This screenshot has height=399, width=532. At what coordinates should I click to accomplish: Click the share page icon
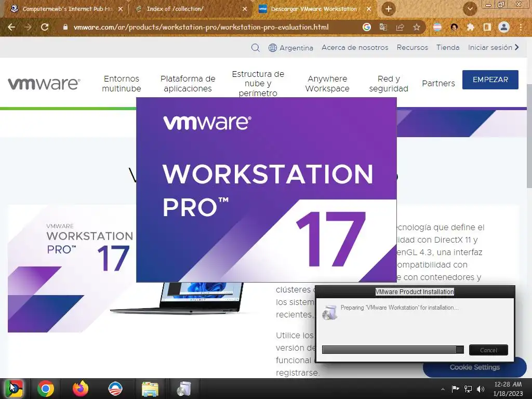coord(400,27)
